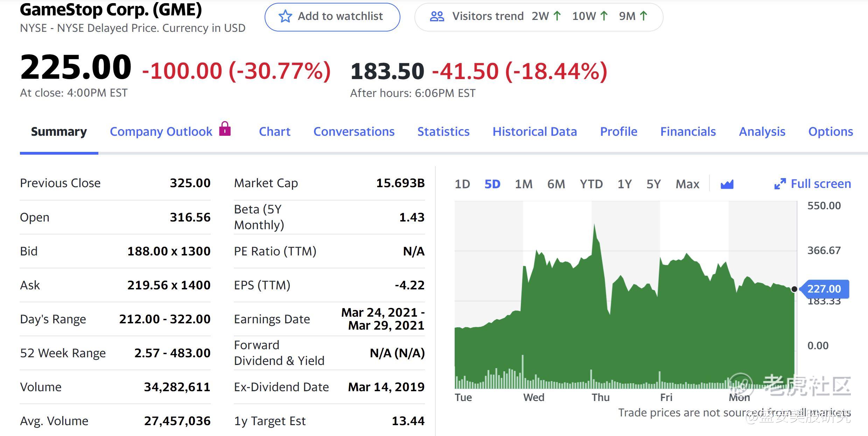Click the Earnings Date Mar 24, 2021 value
The width and height of the screenshot is (868, 436).
[x=383, y=319]
